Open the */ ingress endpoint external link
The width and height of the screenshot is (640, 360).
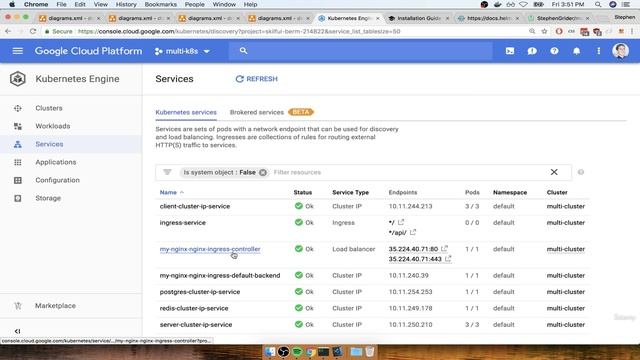point(401,222)
